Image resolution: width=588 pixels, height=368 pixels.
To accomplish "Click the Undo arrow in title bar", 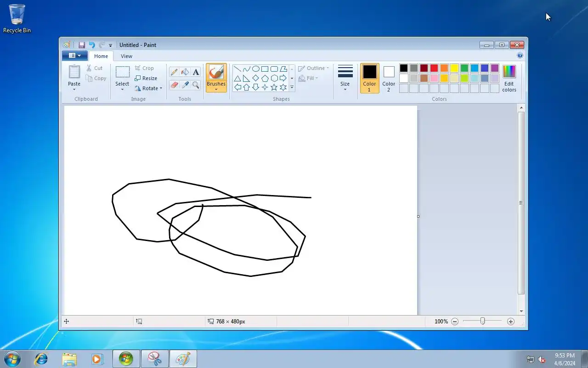I will pos(92,45).
